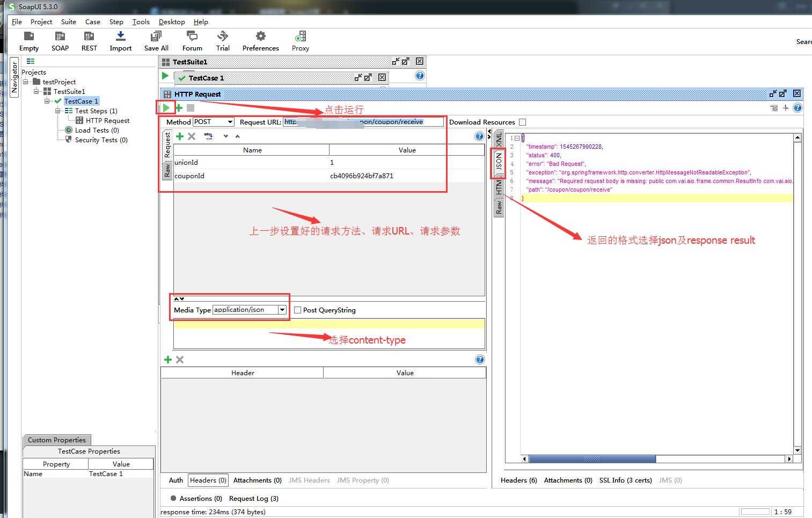Click the update parameters from URL icon
The image size is (812, 518).
209,136
